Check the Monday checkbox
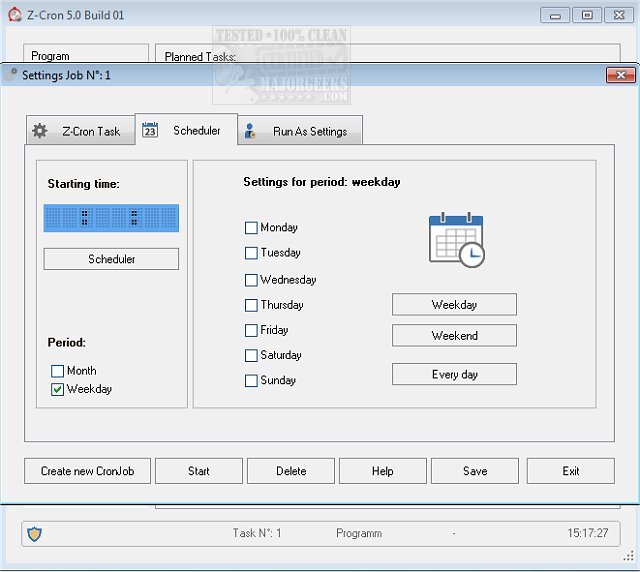 tap(251, 227)
